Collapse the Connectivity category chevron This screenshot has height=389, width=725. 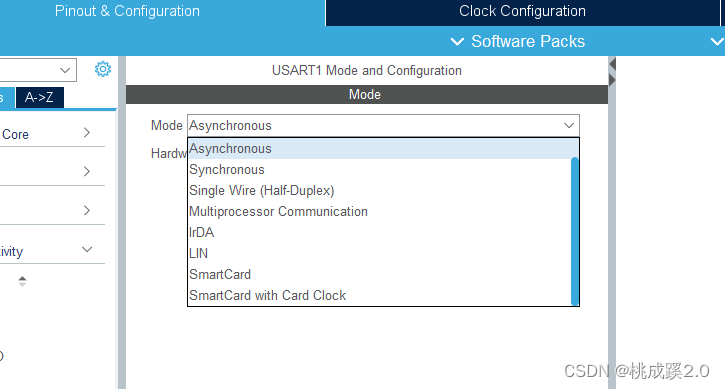point(86,250)
